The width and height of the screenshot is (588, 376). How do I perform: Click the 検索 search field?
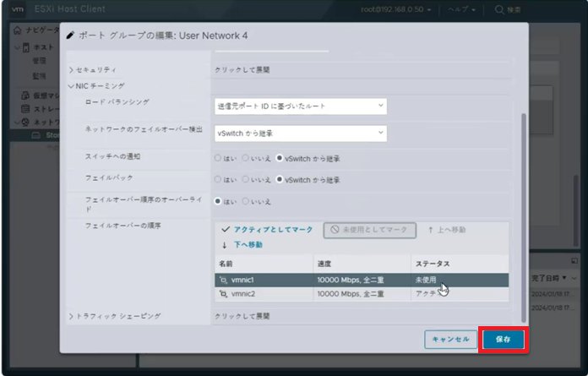[514, 9]
